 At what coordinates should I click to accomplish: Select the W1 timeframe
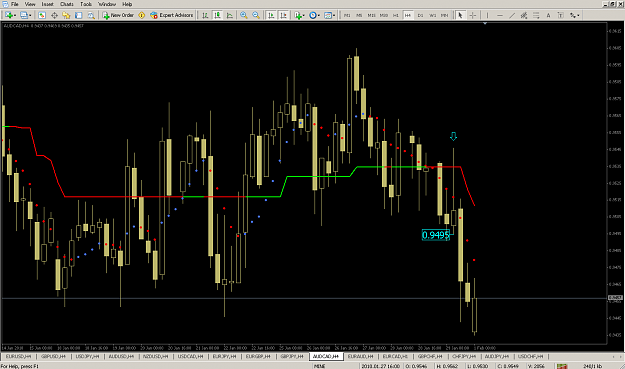[x=432, y=15]
